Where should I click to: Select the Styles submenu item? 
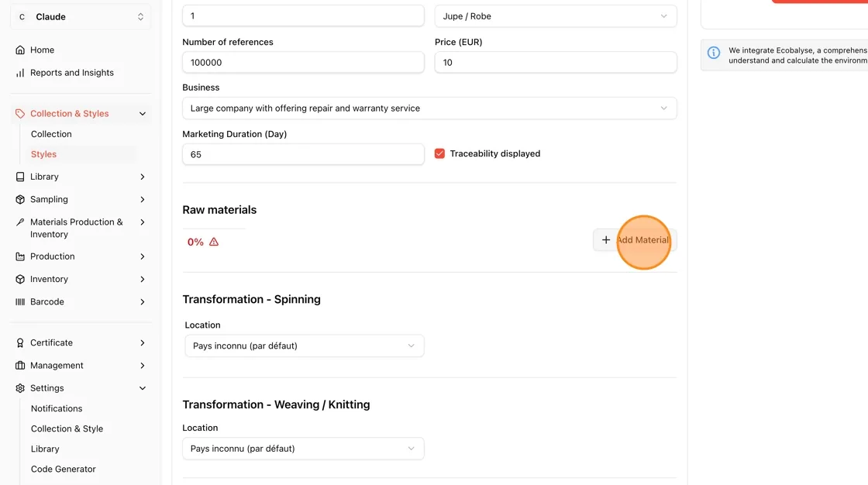43,154
